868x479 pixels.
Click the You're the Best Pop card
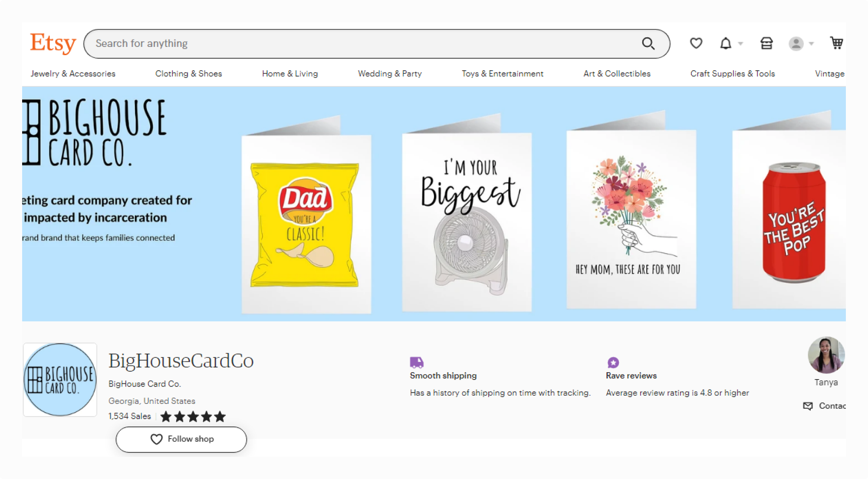pyautogui.click(x=789, y=219)
